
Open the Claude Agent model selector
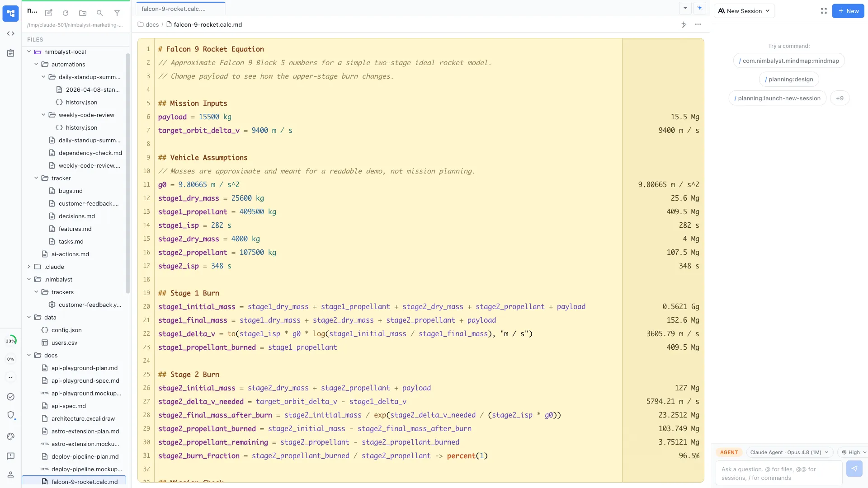pos(789,452)
